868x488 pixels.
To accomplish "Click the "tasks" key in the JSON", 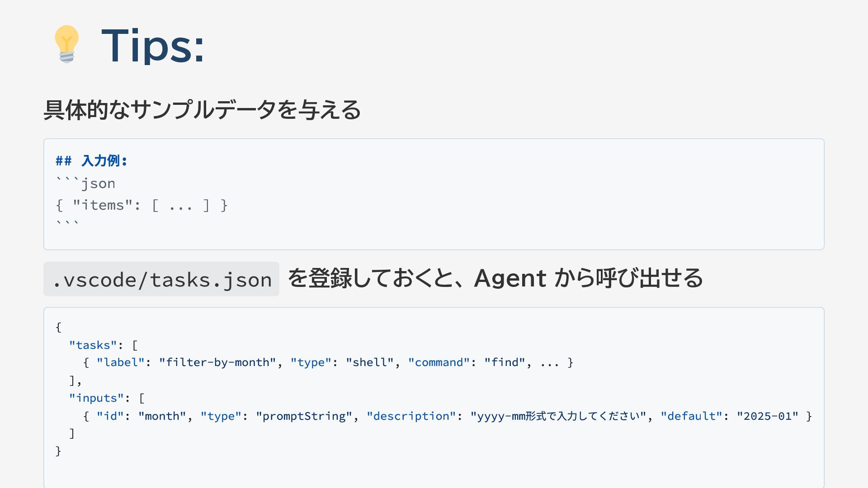I will 93,345.
